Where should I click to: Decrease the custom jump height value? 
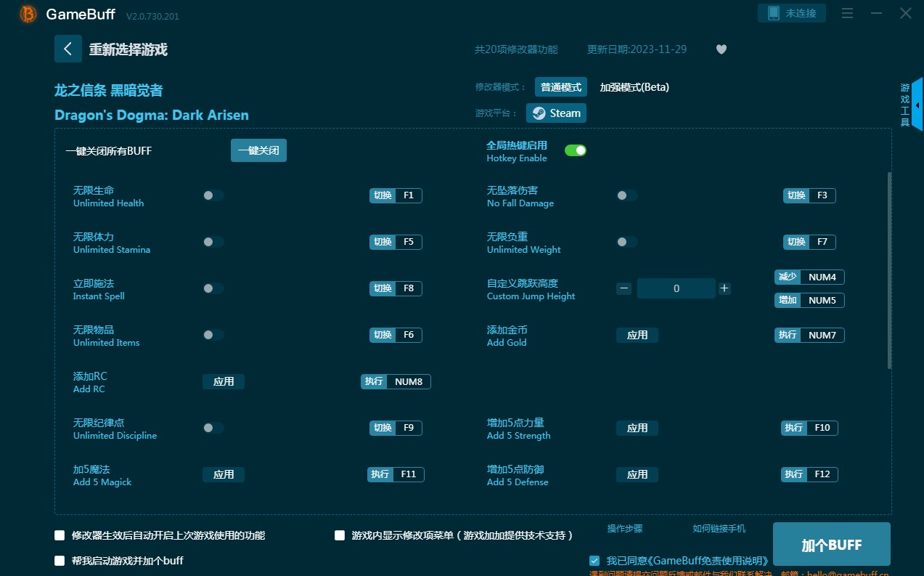pos(624,288)
